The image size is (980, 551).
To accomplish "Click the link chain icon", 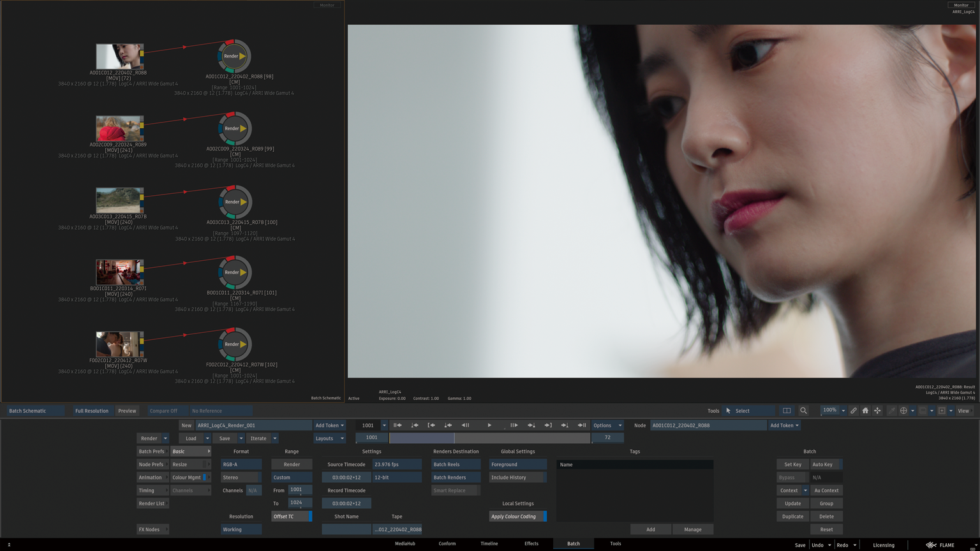I will [853, 411].
